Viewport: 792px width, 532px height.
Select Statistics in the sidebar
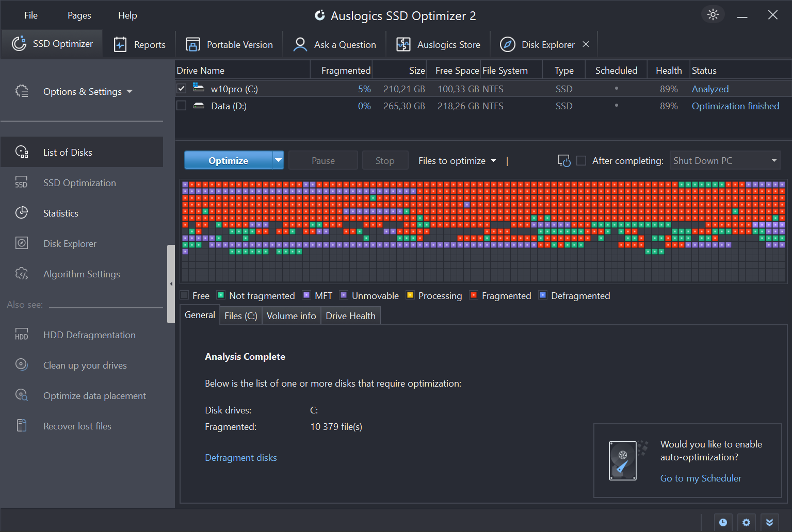82,213
